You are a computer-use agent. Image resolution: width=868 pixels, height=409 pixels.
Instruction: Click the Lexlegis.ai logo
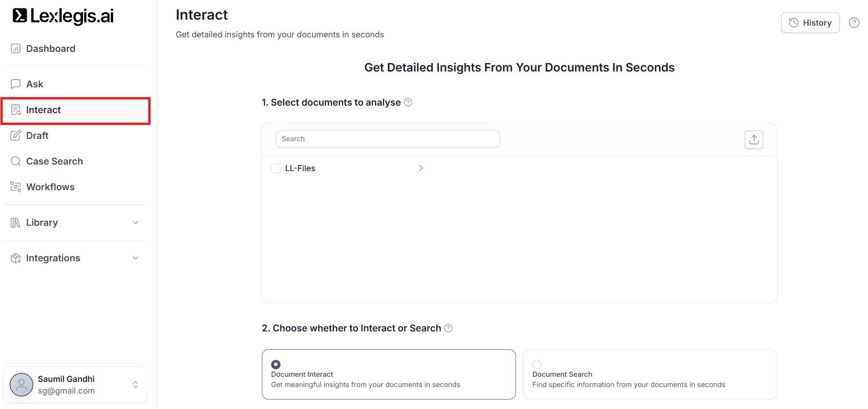[63, 16]
